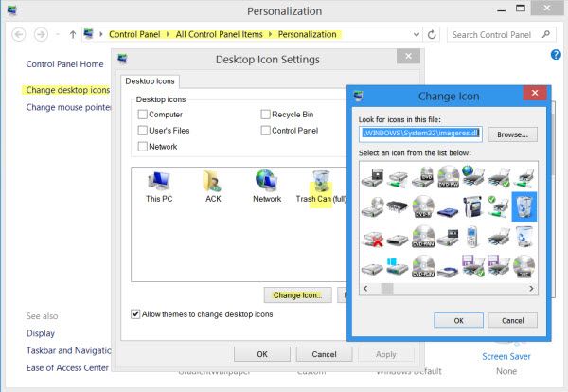Viewport: 568px width, 392px height.
Task: Open the address bar history dropdown
Action: 417,35
